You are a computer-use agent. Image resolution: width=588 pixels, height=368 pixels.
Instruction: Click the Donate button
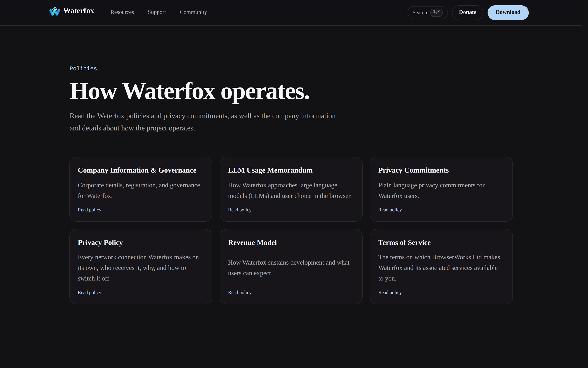[x=467, y=12]
